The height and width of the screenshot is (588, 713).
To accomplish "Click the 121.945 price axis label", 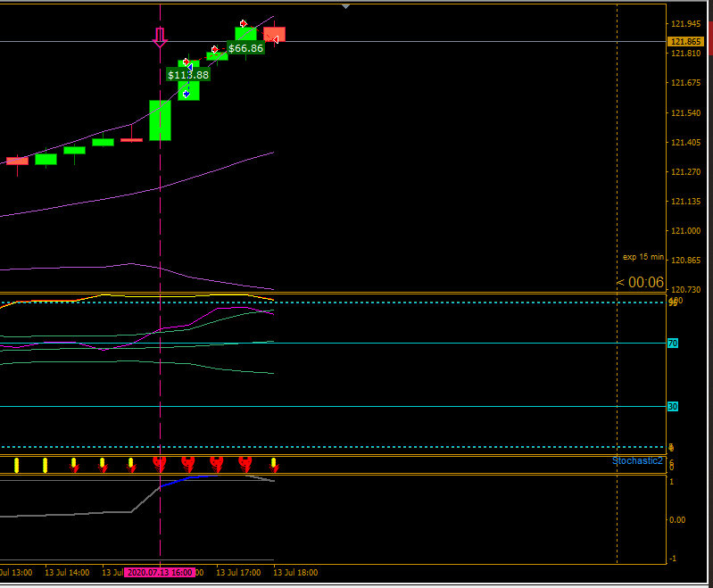I will 685,24.
